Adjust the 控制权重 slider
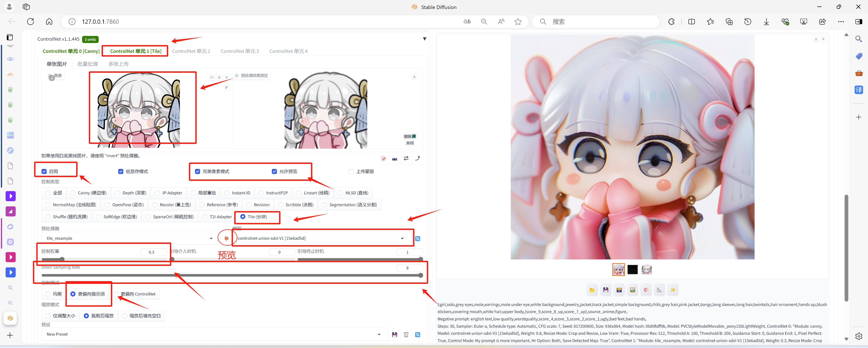The width and height of the screenshot is (868, 348). tap(104, 259)
